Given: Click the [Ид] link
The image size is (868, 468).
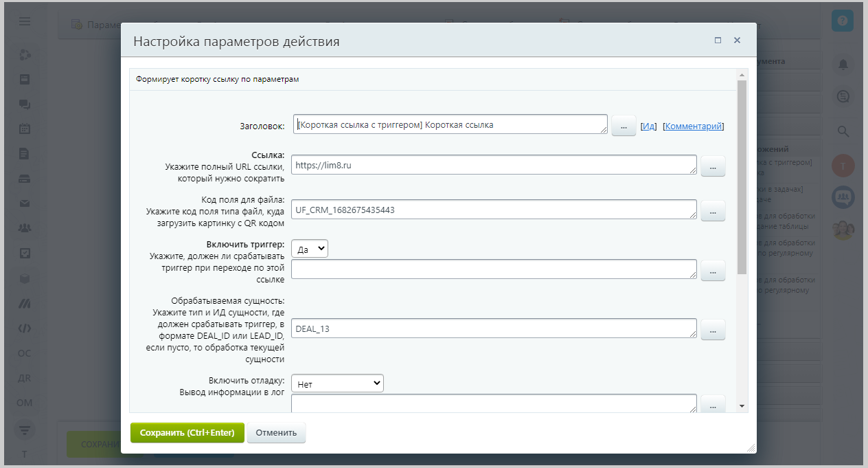Looking at the screenshot, I should pyautogui.click(x=648, y=126).
